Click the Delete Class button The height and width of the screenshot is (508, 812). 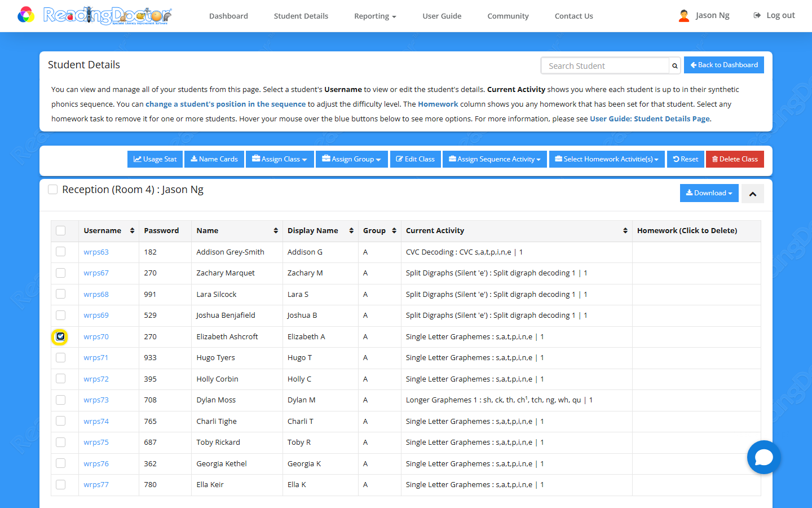click(x=735, y=159)
